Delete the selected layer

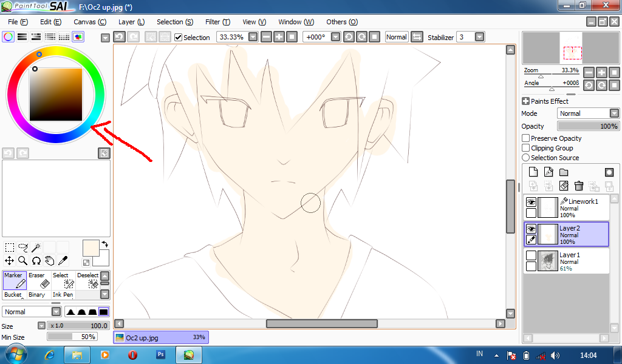pos(579,186)
